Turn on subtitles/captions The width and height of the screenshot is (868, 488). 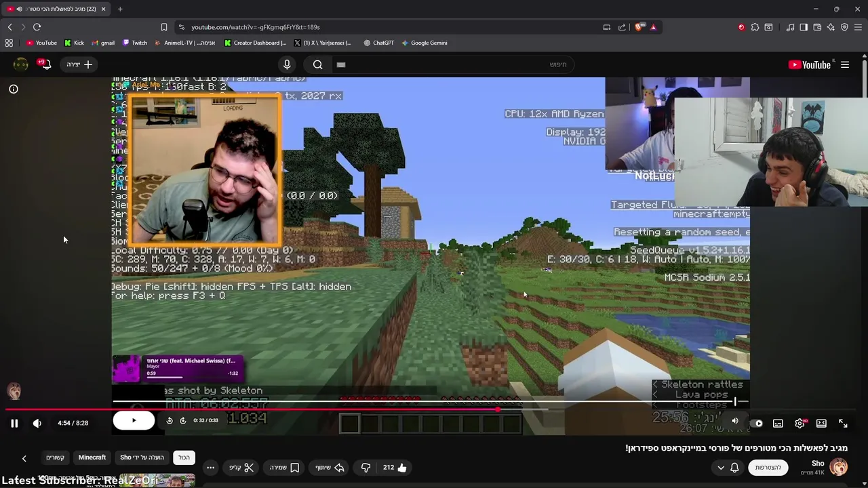click(778, 423)
